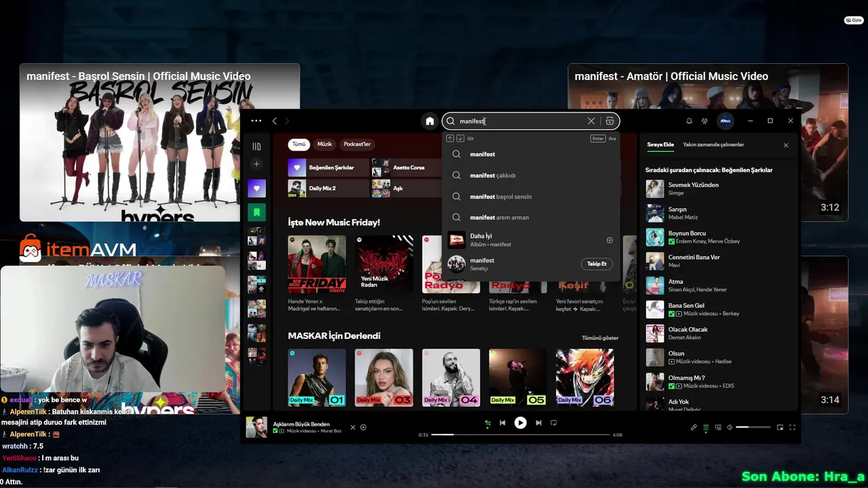Image resolution: width=868 pixels, height=488 pixels.
Task: Open the mini player icon
Action: 780,428
